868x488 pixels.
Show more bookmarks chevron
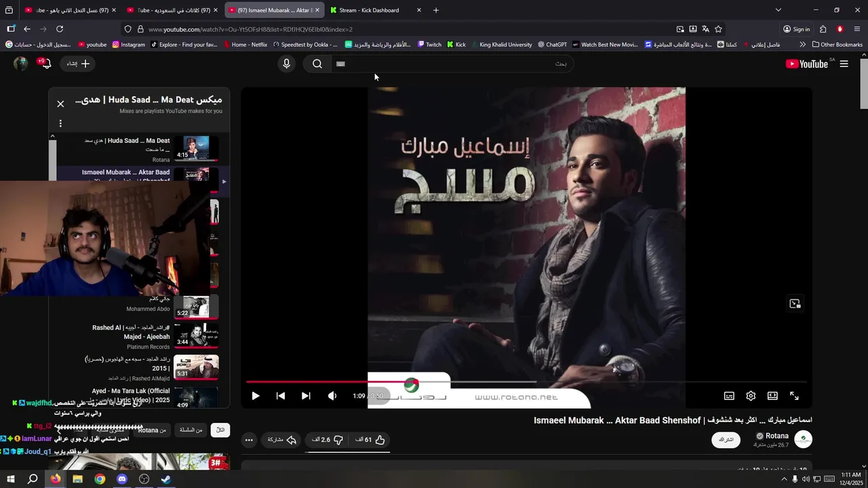803,45
